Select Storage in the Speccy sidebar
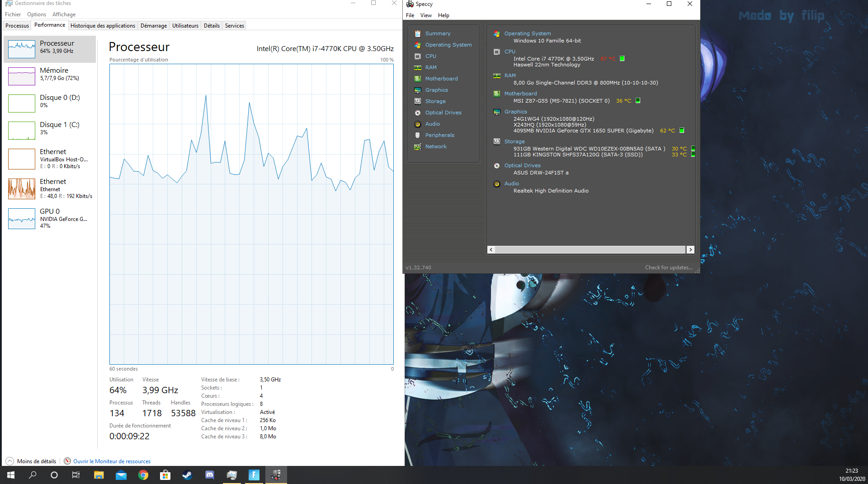 [x=435, y=101]
